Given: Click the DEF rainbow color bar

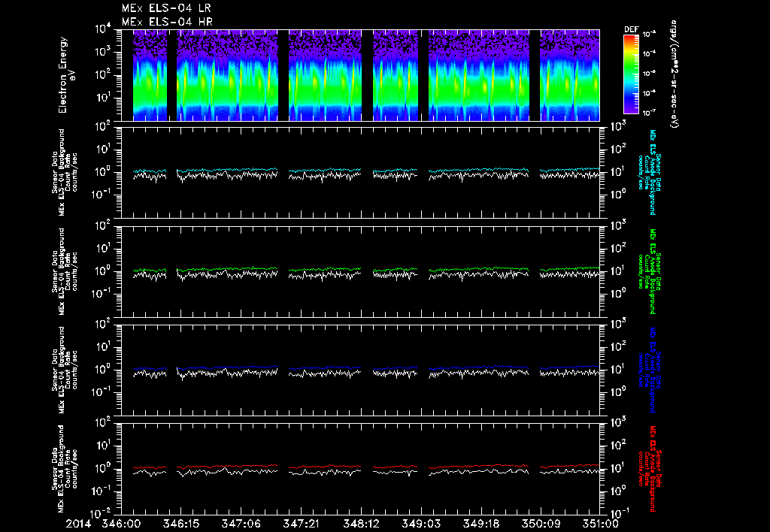Looking at the screenshot, I should pos(631,74).
